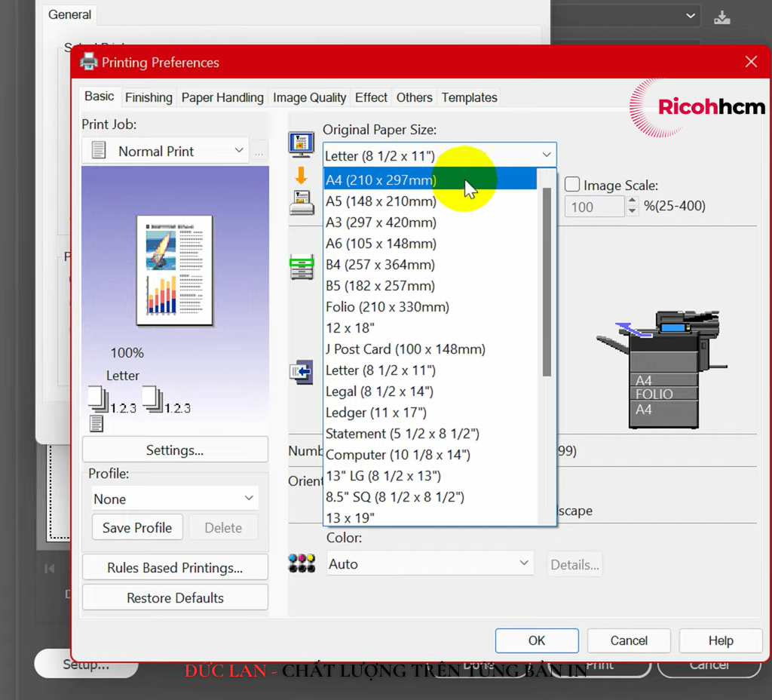Open the Profile dropdown showing None
The width and height of the screenshot is (772, 700).
174,499
